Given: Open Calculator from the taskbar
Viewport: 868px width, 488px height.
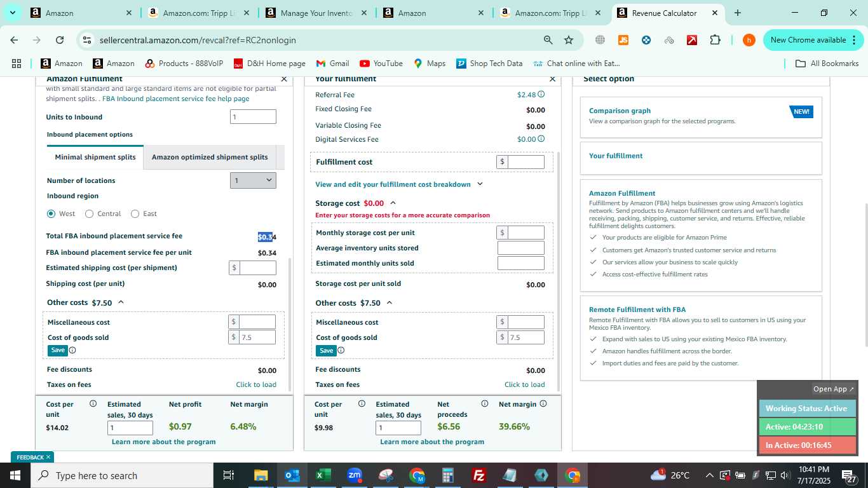Looking at the screenshot, I should pos(448,475).
